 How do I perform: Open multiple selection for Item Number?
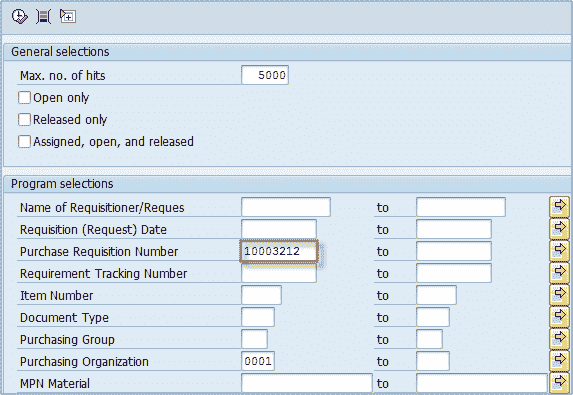(559, 295)
